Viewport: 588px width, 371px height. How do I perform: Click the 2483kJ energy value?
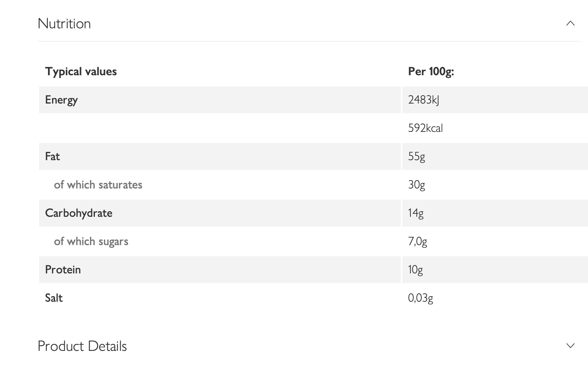coord(424,100)
